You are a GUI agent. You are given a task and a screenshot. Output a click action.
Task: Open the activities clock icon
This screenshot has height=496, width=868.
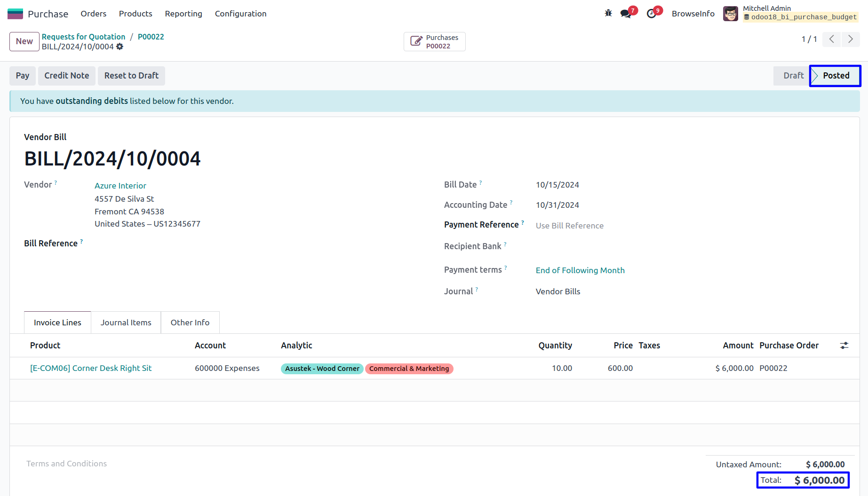pyautogui.click(x=651, y=14)
